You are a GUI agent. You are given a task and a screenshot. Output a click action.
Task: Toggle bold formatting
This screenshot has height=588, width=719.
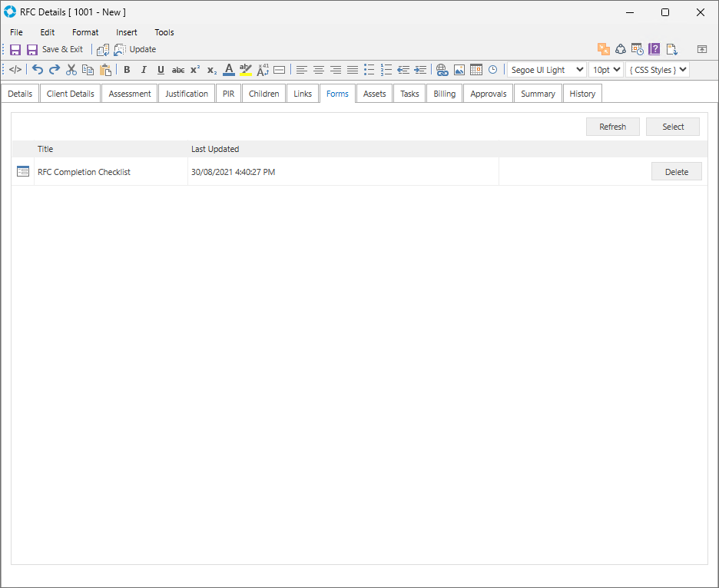pyautogui.click(x=127, y=70)
